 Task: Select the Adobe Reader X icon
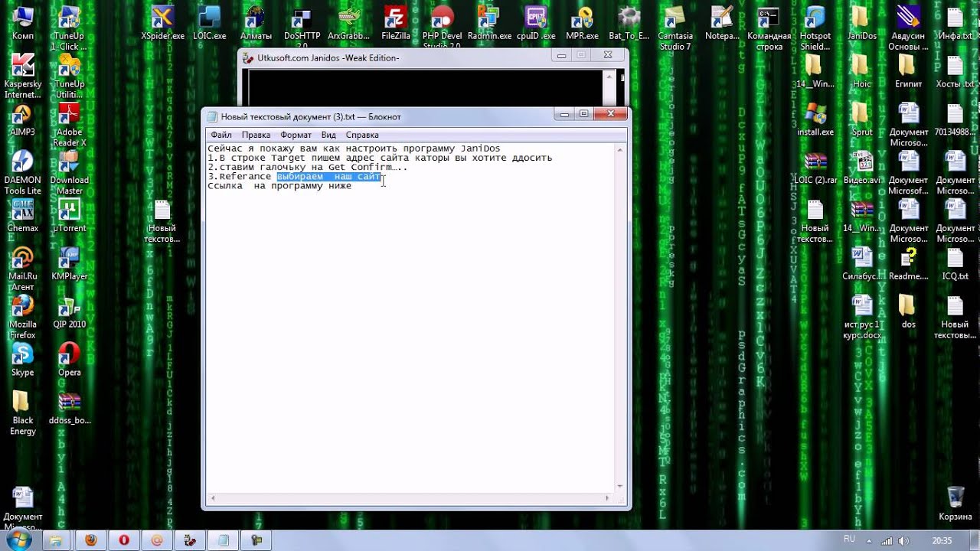(x=69, y=124)
